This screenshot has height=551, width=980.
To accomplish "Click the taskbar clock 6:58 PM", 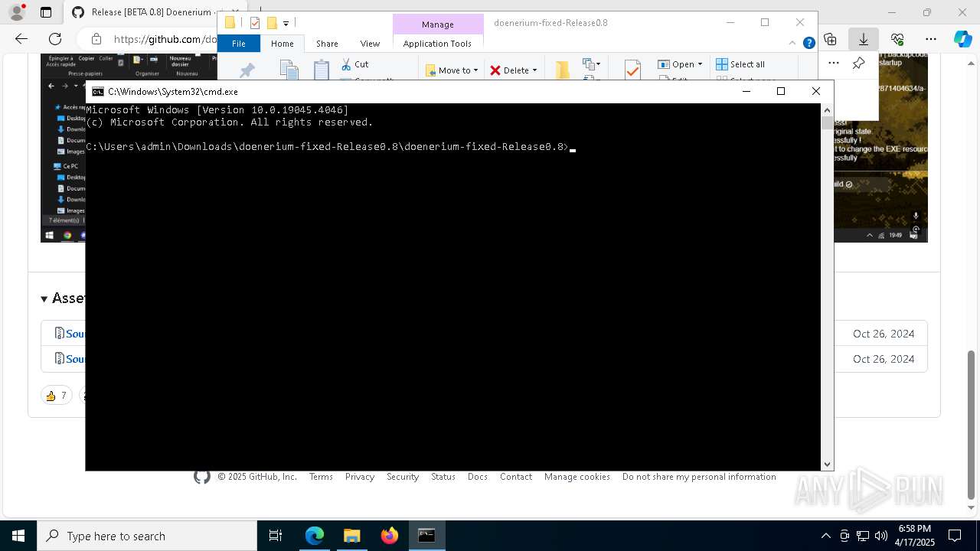I will coord(915,528).
